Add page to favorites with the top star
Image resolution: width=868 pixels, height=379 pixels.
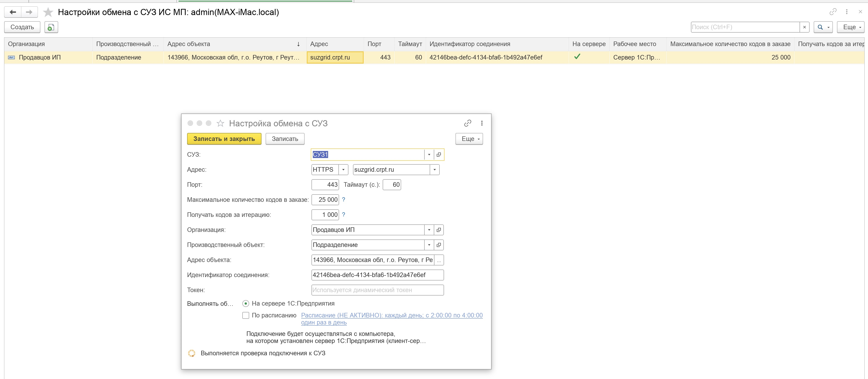[x=48, y=12]
